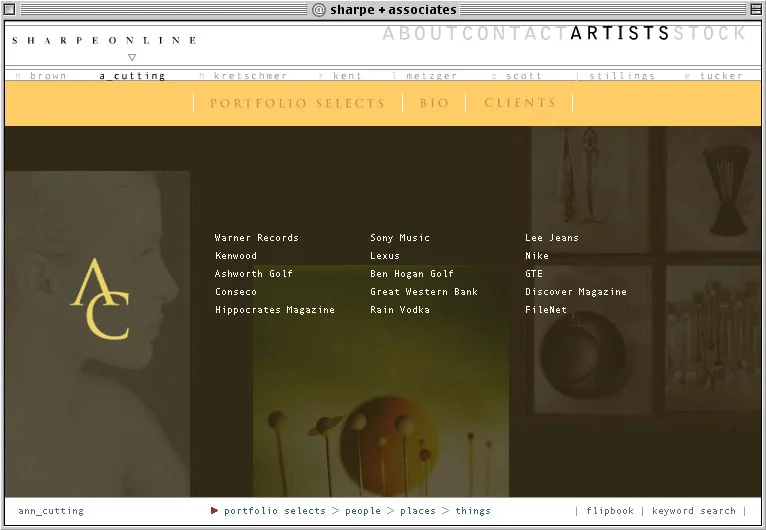This screenshot has height=530, width=766.
Task: Click Conseco in client list
Action: point(235,292)
